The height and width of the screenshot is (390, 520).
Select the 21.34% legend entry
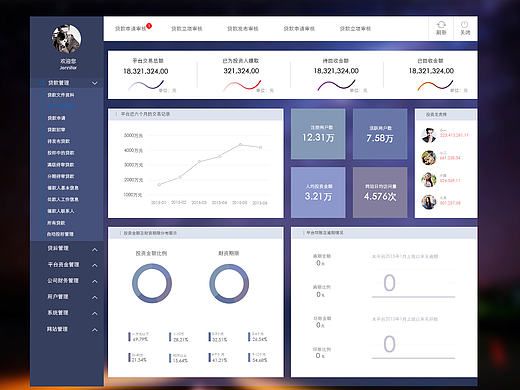[x=138, y=358]
